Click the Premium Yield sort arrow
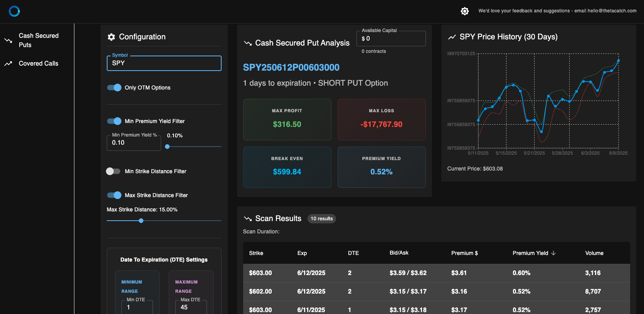This screenshot has width=644, height=314. [553, 253]
